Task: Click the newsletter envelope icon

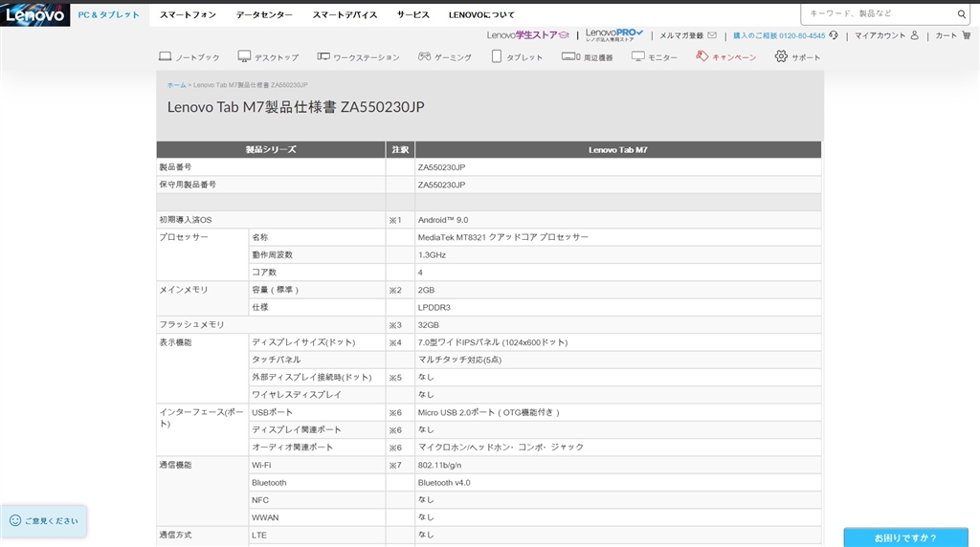Action: [712, 35]
